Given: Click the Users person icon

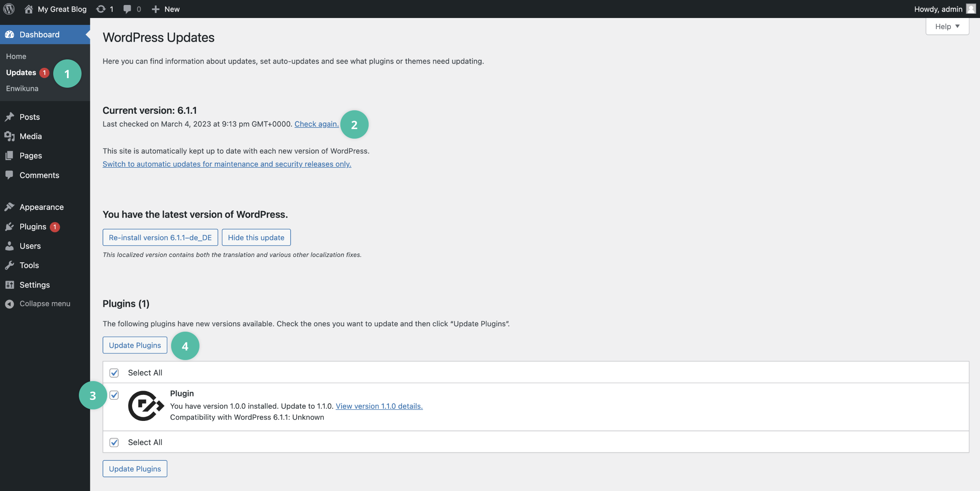Looking at the screenshot, I should [x=10, y=246].
